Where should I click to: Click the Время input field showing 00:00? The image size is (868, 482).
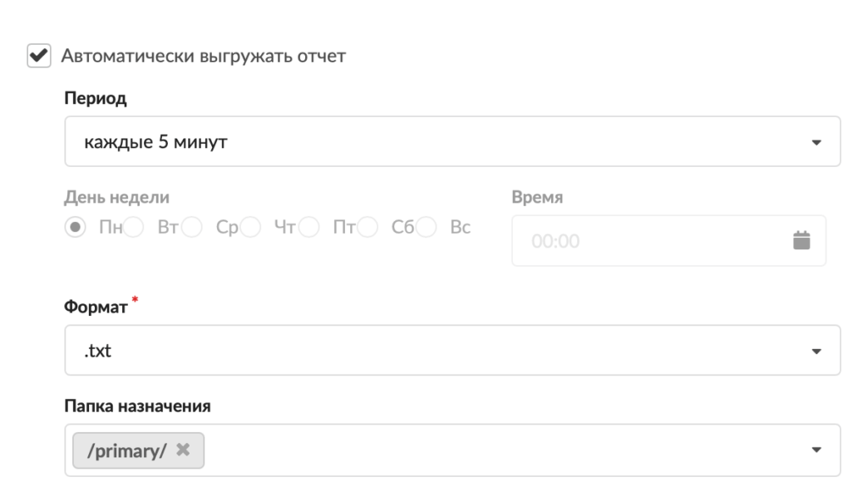pos(649,242)
